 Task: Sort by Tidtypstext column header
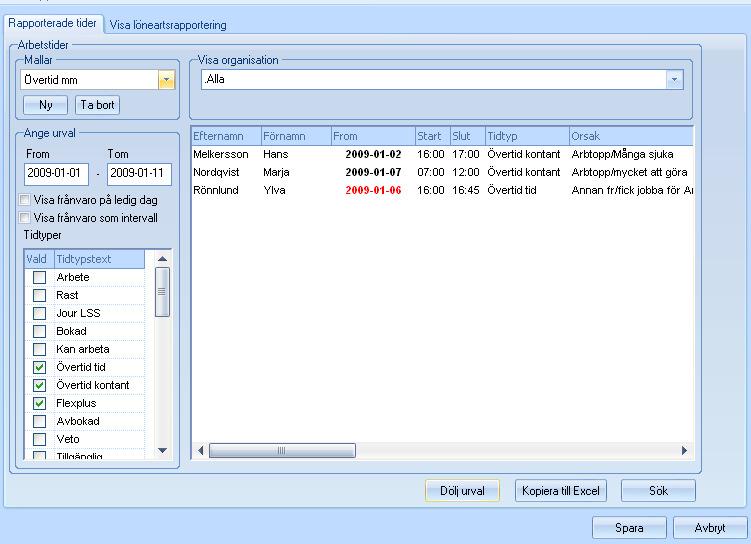pyautogui.click(x=99, y=259)
